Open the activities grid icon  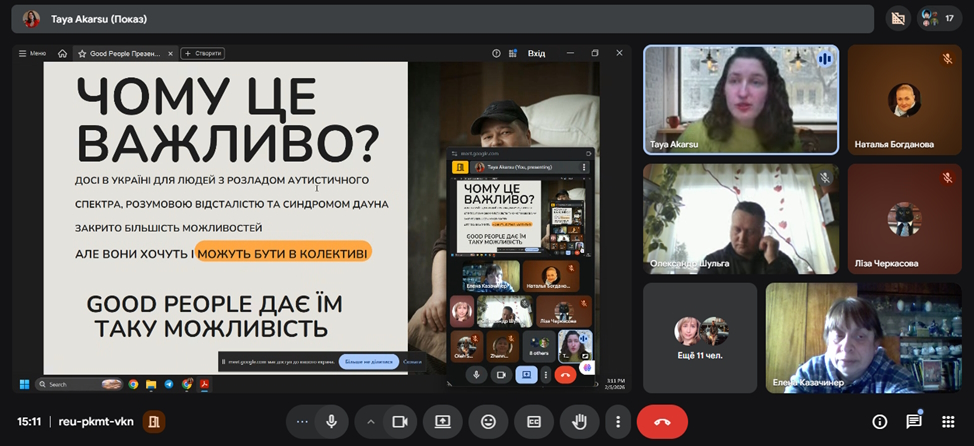click(x=947, y=422)
